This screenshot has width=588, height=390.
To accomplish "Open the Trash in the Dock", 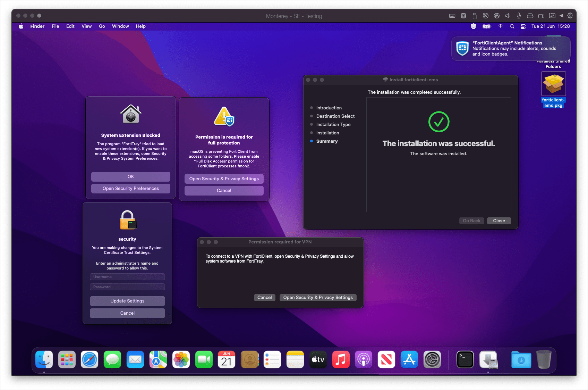I will point(544,359).
